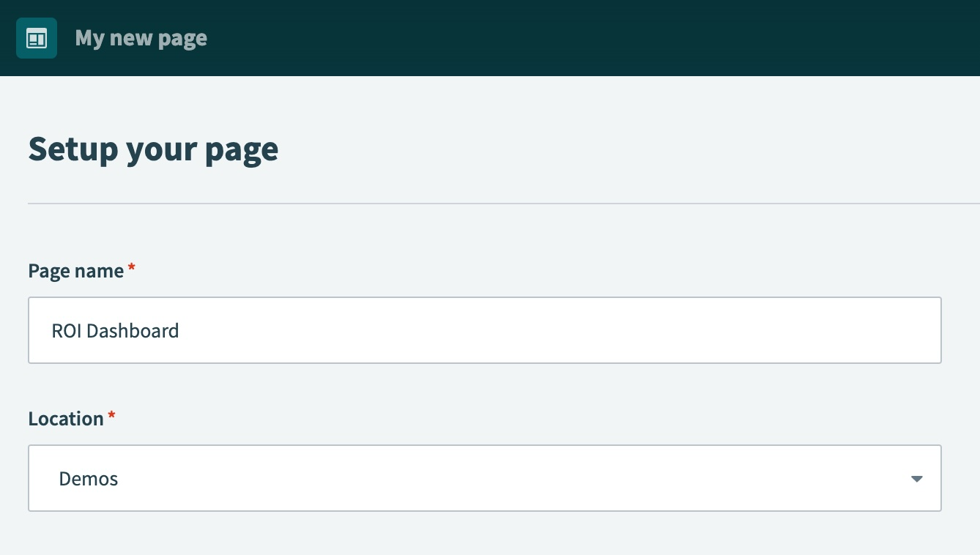980x555 pixels.
Task: Click an empty area of the dark header bar
Action: tap(586, 38)
